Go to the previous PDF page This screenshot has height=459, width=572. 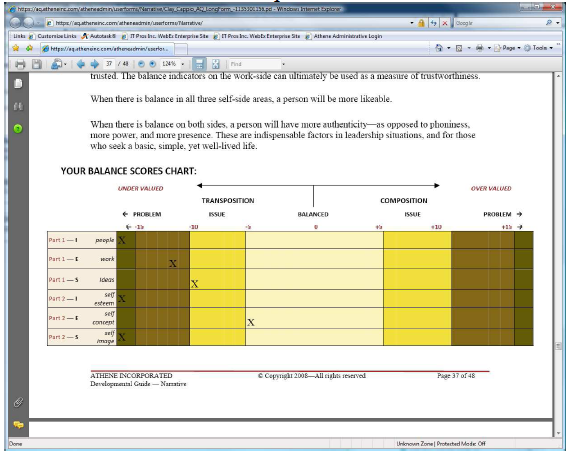point(81,65)
